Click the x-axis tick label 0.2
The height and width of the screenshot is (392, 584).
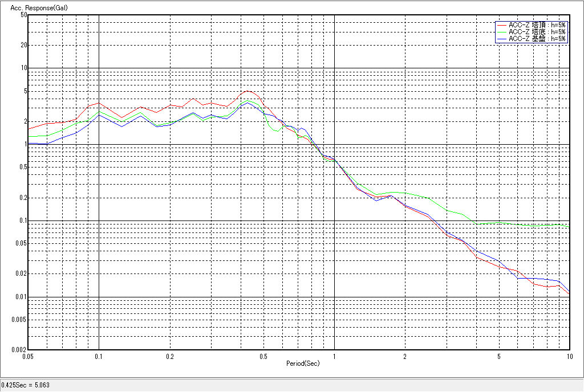click(x=170, y=357)
